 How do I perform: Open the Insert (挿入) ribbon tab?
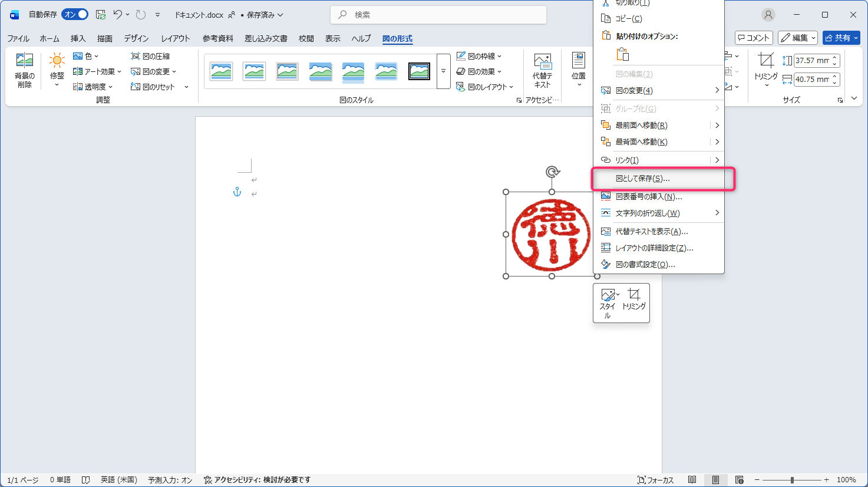pos(78,38)
